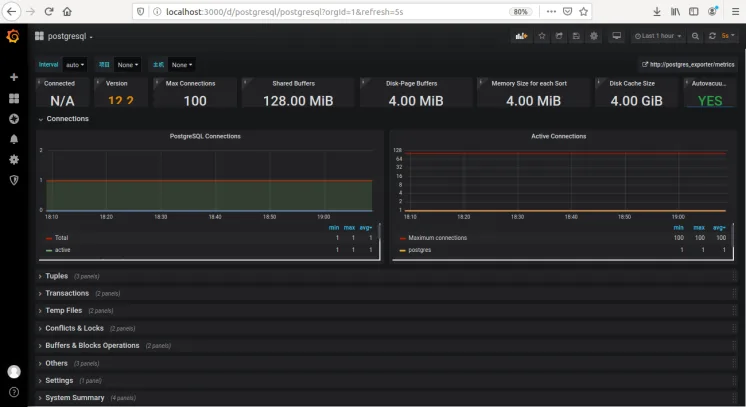
Task: Zoom out time range magnifier icon
Action: [x=695, y=36]
